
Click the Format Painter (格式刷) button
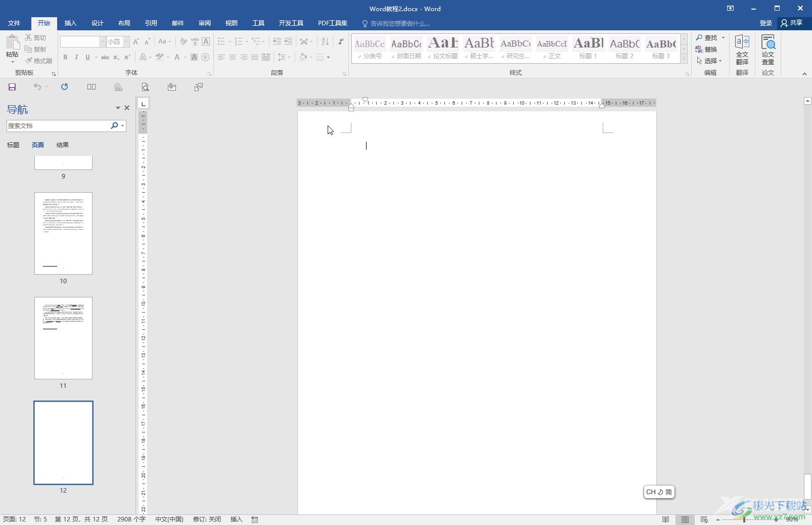[x=38, y=61]
